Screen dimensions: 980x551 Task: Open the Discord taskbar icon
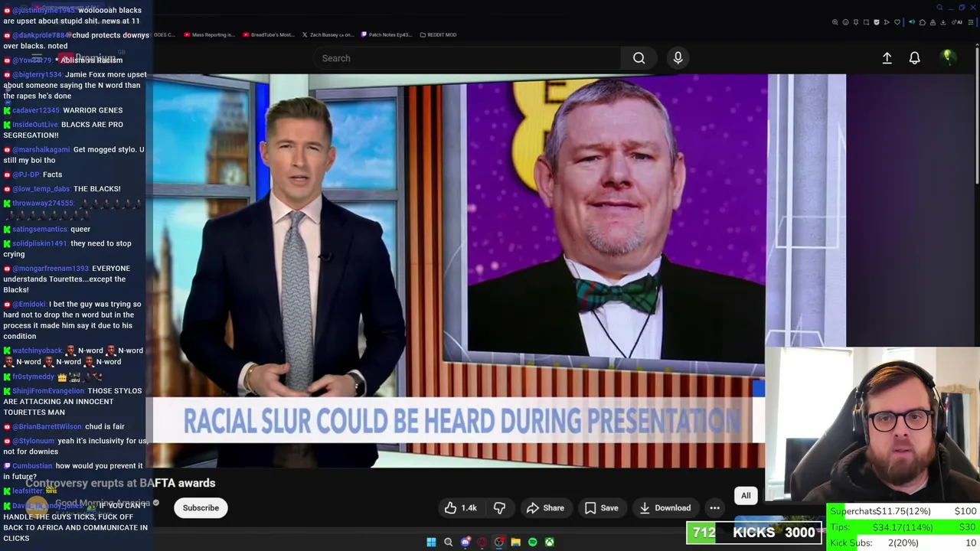coord(465,543)
